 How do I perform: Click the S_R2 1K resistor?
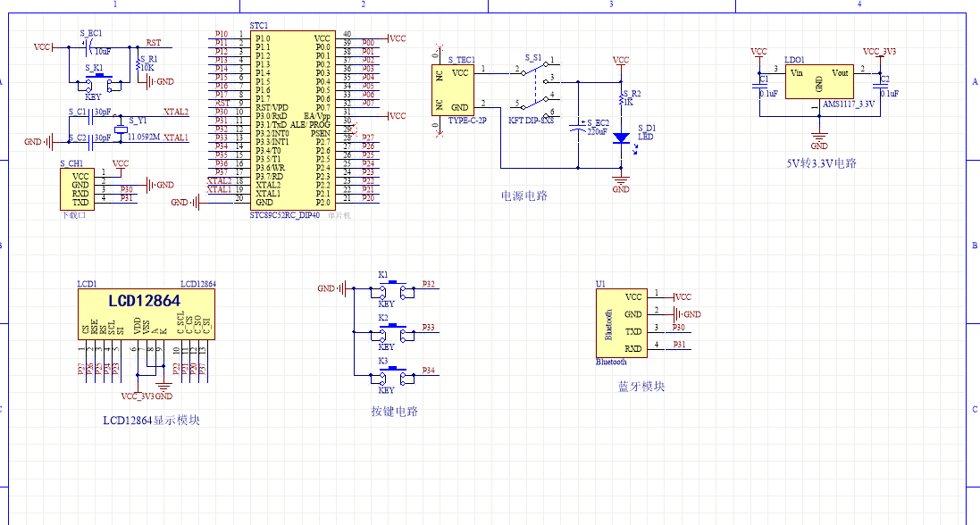pyautogui.click(x=621, y=96)
